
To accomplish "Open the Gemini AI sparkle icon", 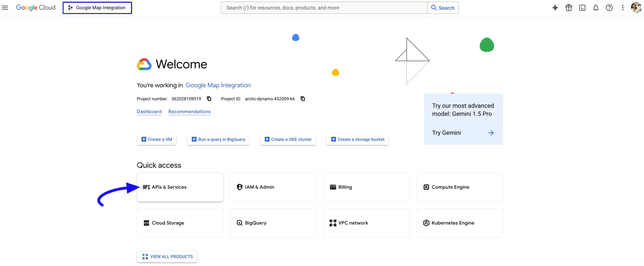I will pyautogui.click(x=555, y=8).
